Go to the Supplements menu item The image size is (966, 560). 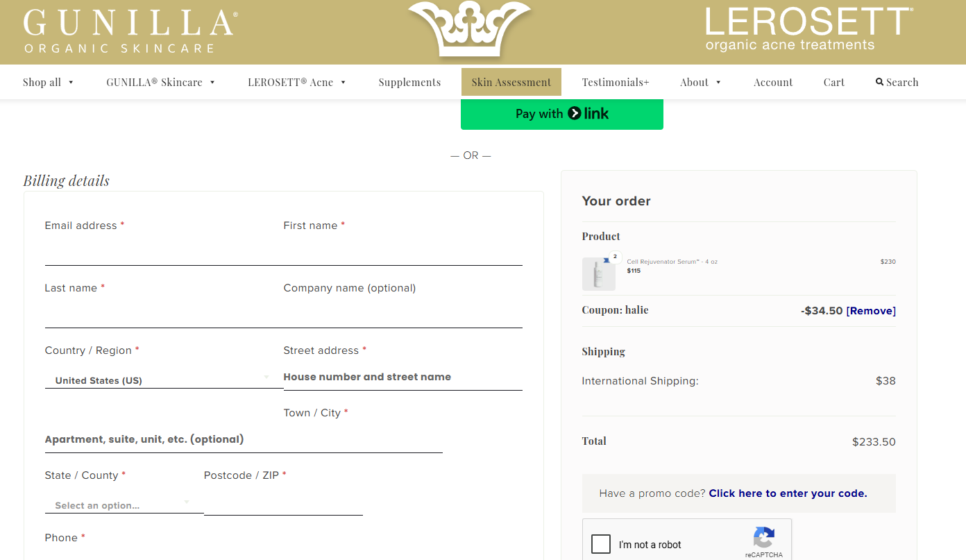pyautogui.click(x=409, y=82)
